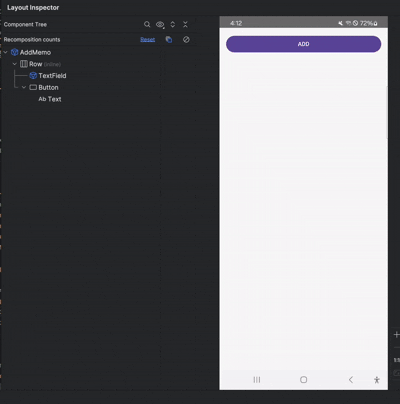Click the Row layout icon
This screenshot has height=404, width=400.
(x=24, y=64)
